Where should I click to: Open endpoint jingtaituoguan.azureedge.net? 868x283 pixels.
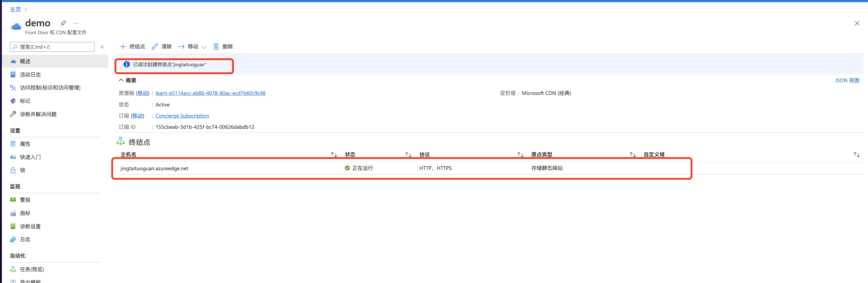point(154,168)
